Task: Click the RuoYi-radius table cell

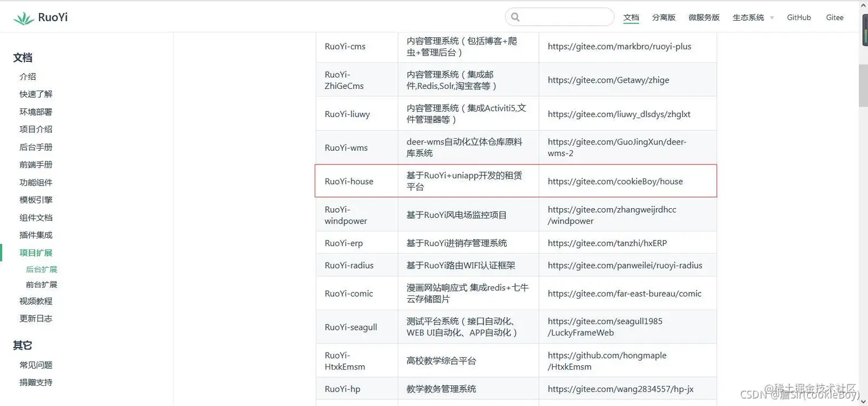Action: 356,265
